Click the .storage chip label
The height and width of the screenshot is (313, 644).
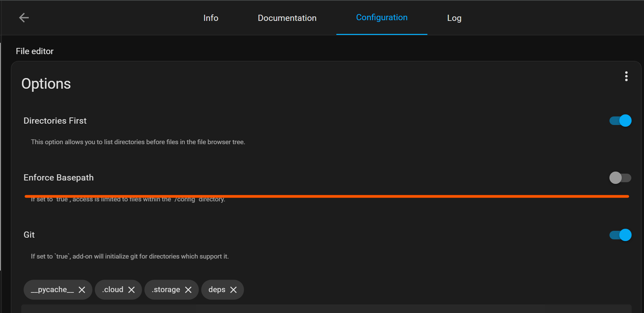tap(166, 290)
